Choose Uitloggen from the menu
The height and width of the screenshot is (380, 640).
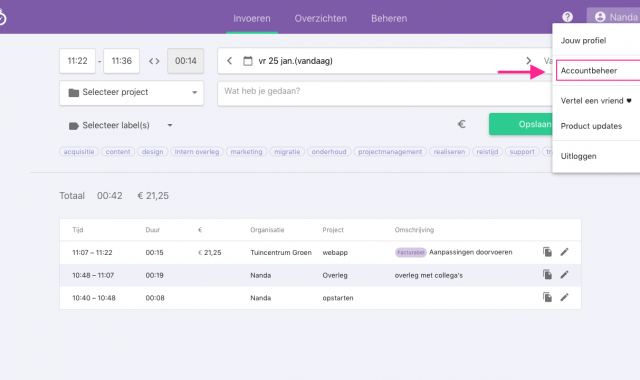[596, 156]
